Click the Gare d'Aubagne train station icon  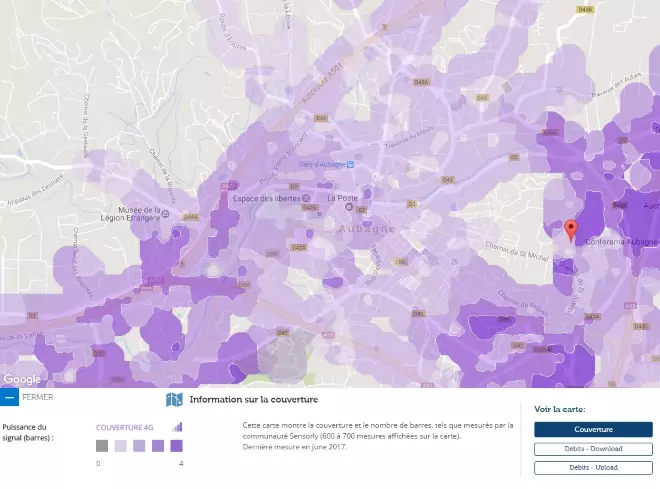tap(349, 164)
